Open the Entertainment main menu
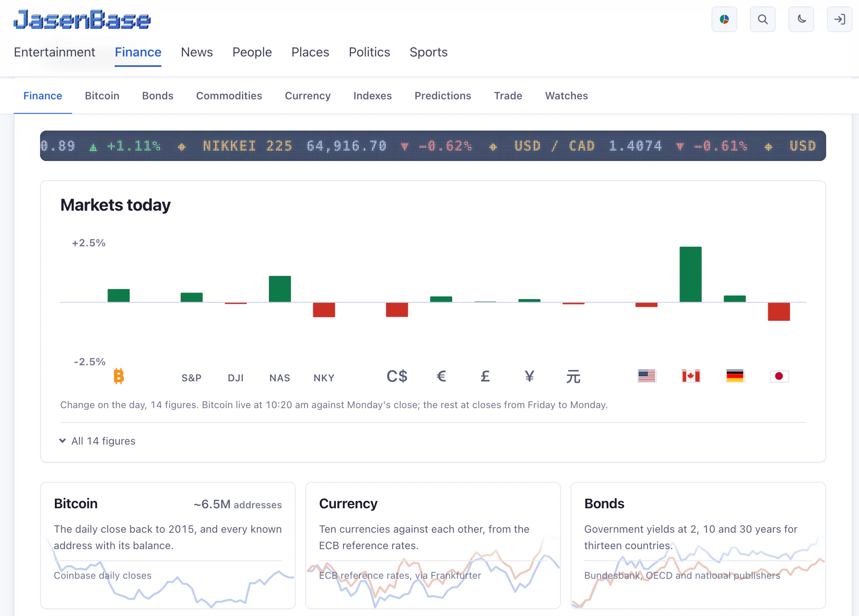Image resolution: width=859 pixels, height=616 pixels. point(54,52)
